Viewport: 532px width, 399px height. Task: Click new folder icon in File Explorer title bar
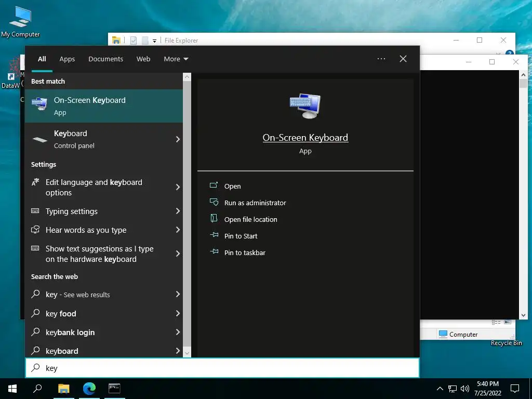point(145,41)
